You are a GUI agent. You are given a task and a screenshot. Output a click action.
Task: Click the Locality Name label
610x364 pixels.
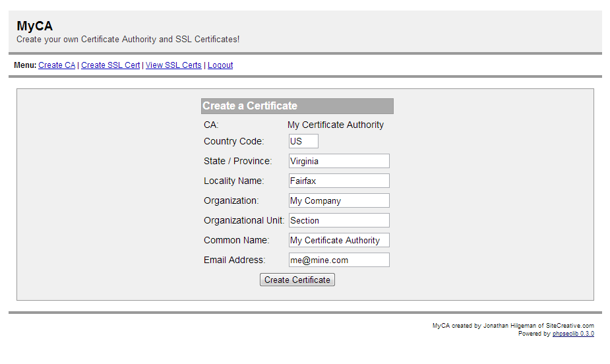coord(234,181)
